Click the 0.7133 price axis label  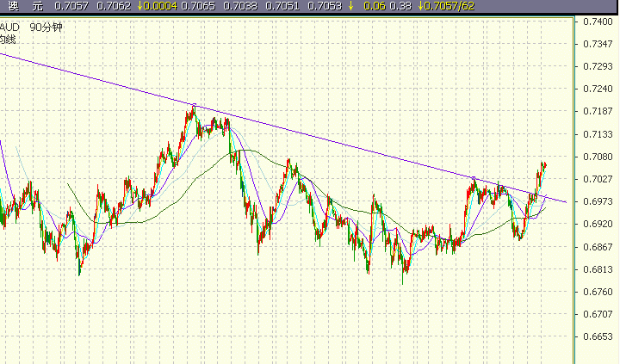point(598,134)
